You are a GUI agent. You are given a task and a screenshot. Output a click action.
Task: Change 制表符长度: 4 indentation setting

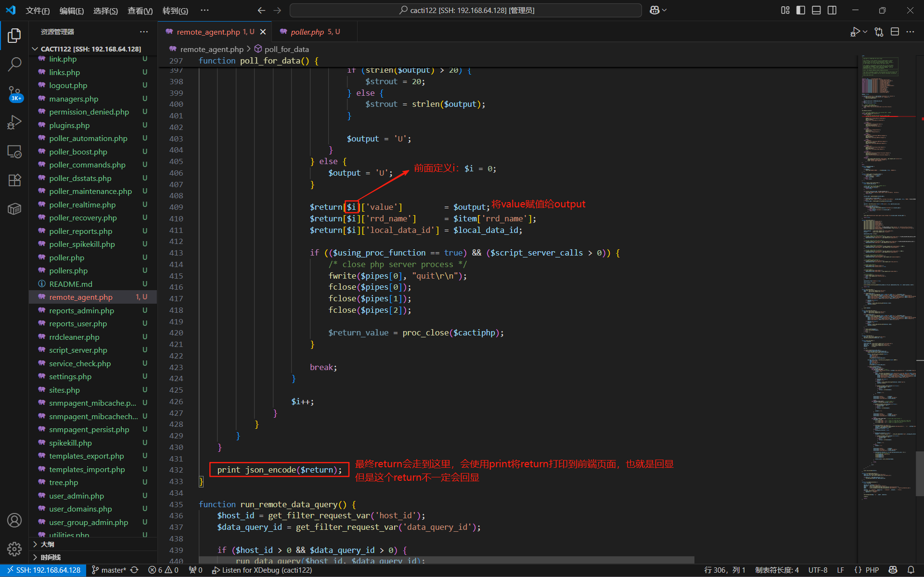pyautogui.click(x=777, y=570)
